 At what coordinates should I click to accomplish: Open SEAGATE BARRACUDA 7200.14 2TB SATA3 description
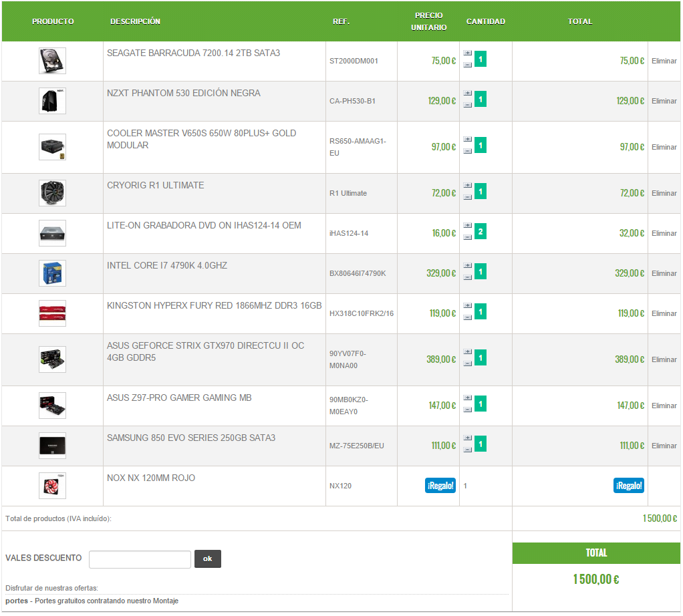[193, 53]
